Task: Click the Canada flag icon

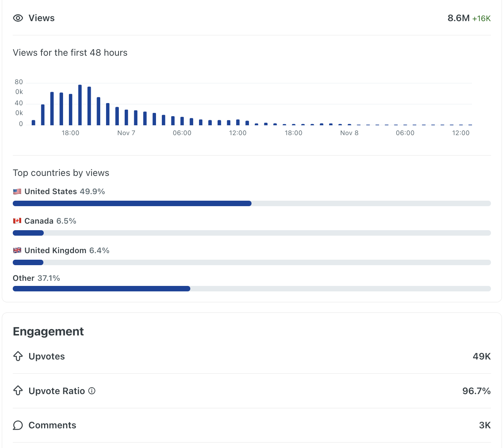Action: [17, 220]
